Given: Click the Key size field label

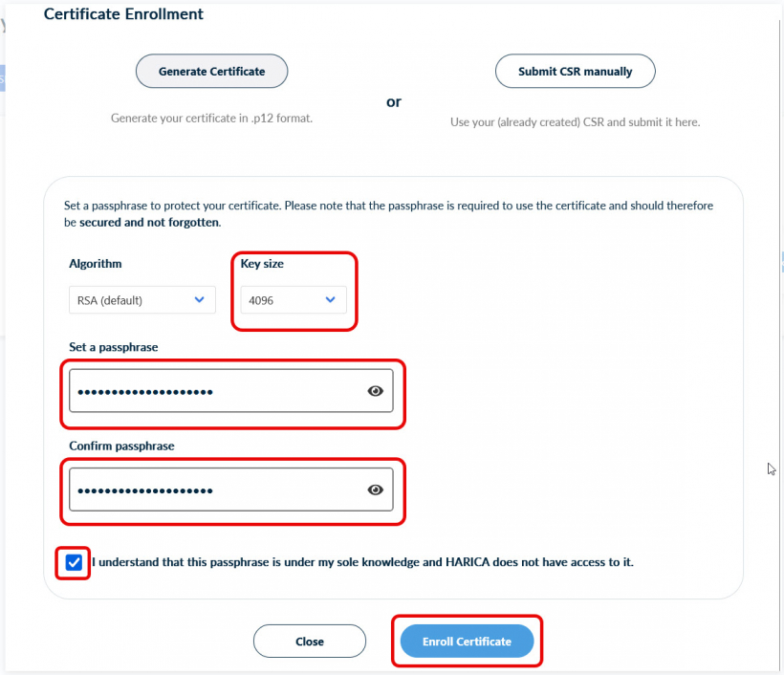Looking at the screenshot, I should [262, 264].
